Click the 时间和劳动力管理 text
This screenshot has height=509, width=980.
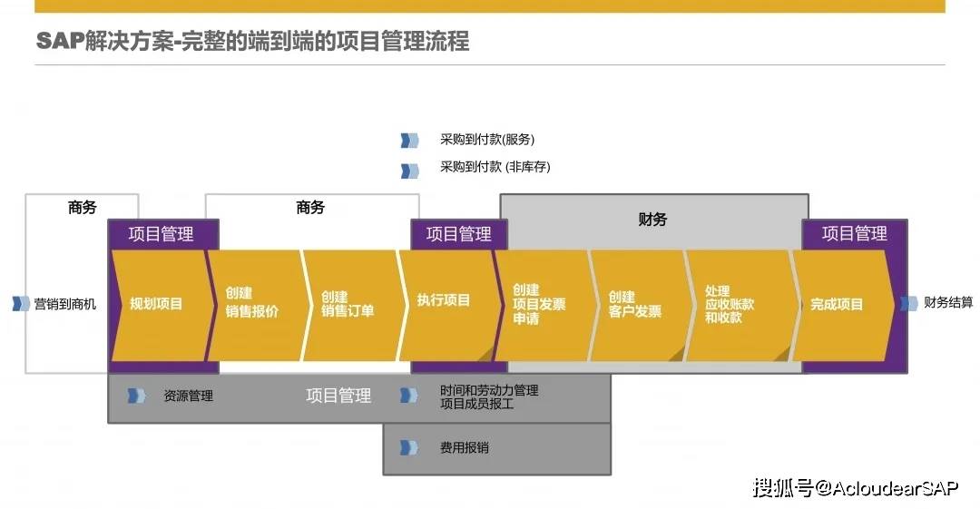pos(489,390)
